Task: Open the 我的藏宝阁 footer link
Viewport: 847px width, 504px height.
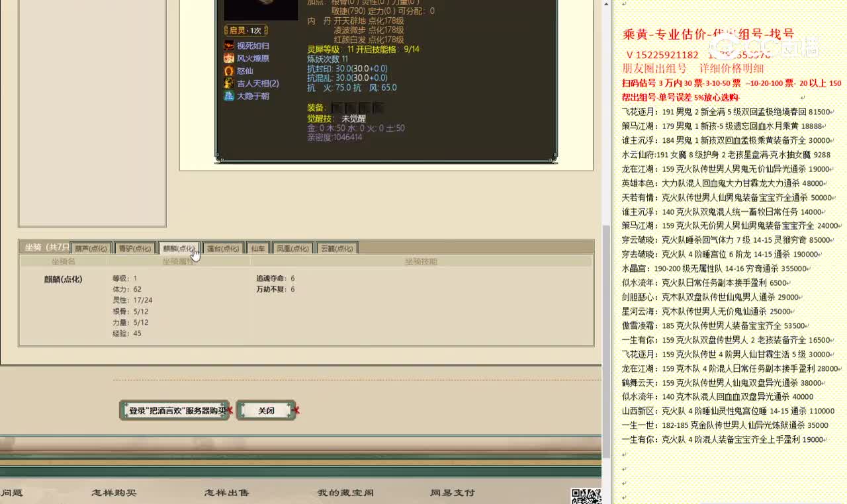Action: coord(345,493)
